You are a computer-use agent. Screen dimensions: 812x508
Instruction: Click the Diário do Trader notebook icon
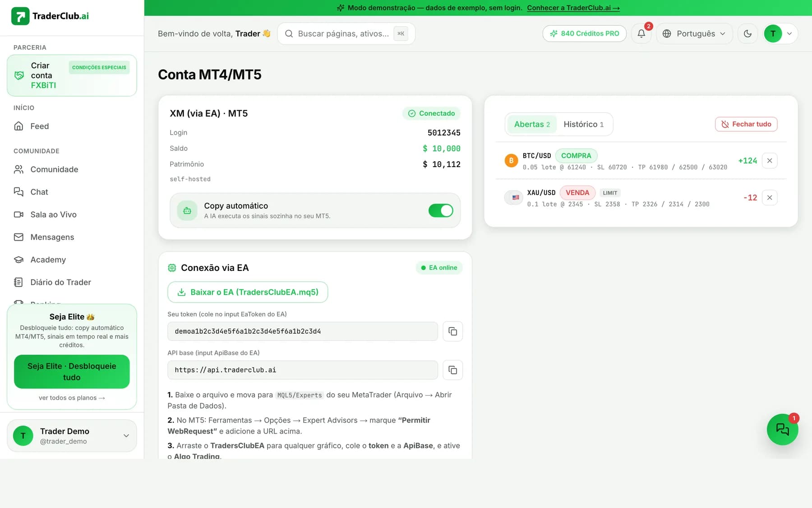tap(18, 282)
